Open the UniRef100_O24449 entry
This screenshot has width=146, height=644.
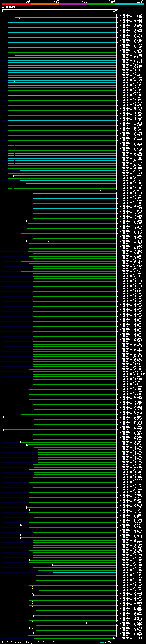[x=131, y=63]
